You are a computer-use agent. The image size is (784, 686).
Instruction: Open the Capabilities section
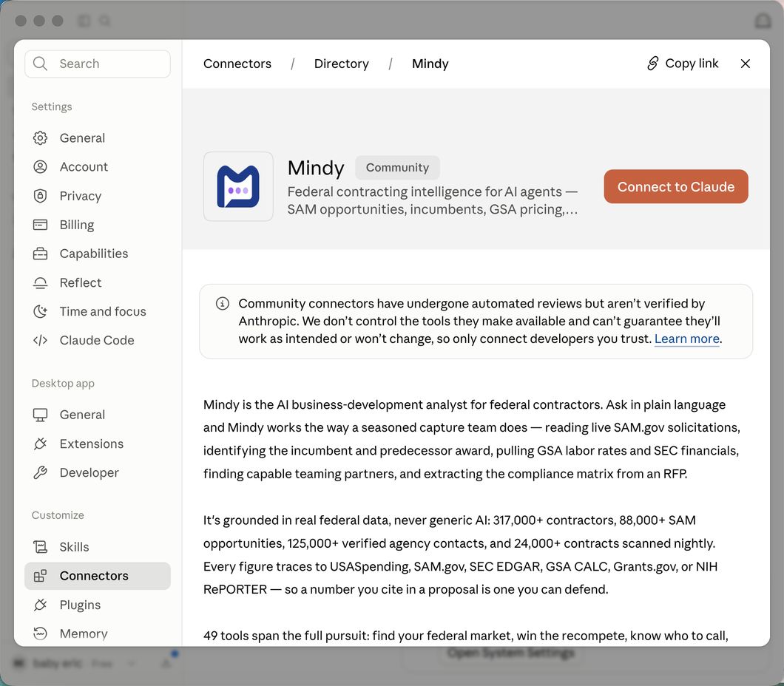(98, 254)
